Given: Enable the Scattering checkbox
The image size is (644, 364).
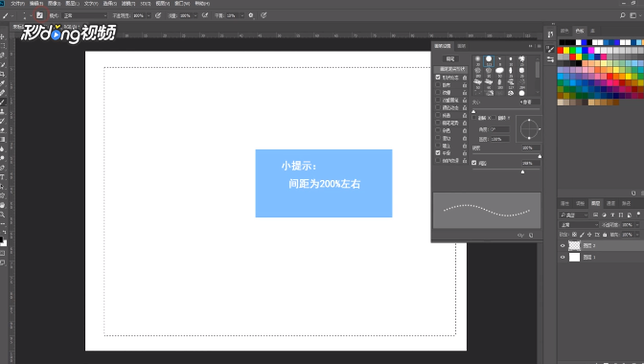Looking at the screenshot, I should click(x=438, y=85).
